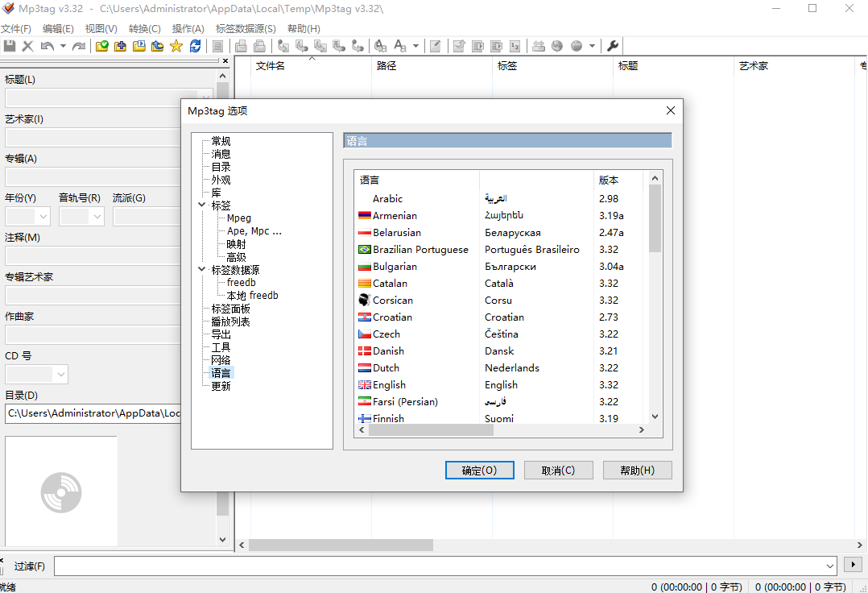Image resolution: width=868 pixels, height=593 pixels.
Task: Open the 转换(C) menu
Action: click(144, 28)
